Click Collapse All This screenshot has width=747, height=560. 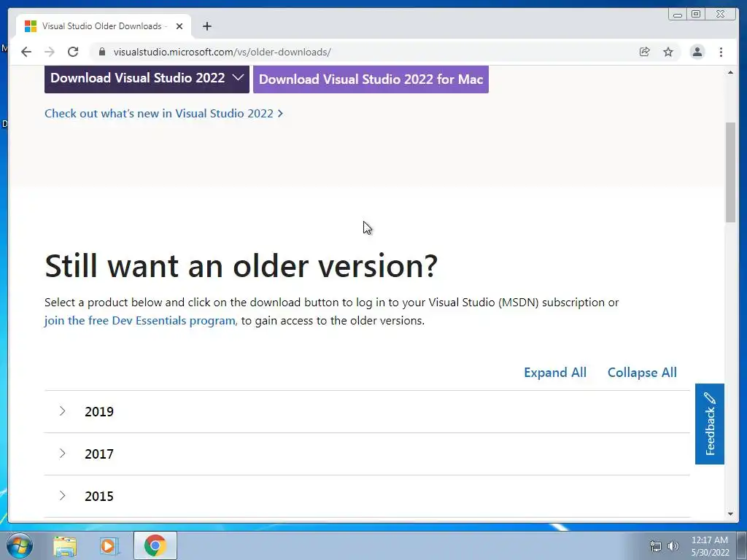[x=642, y=373]
